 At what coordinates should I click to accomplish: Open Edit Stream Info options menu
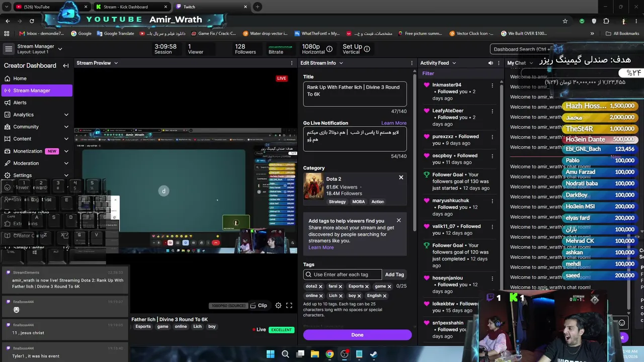413,63
